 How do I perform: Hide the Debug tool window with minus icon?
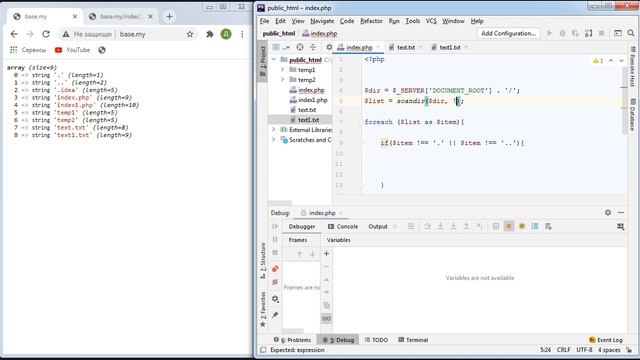coord(621,213)
